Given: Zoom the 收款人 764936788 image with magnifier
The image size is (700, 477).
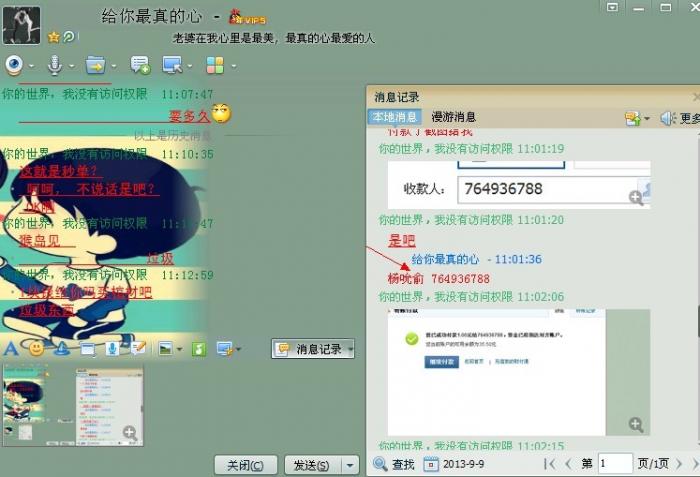Looking at the screenshot, I should coord(636,197).
